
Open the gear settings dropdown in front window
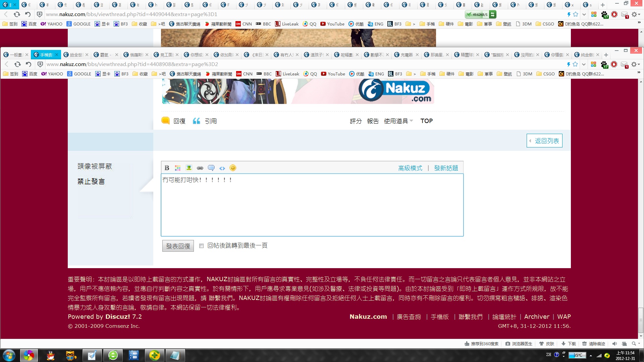tap(636, 64)
